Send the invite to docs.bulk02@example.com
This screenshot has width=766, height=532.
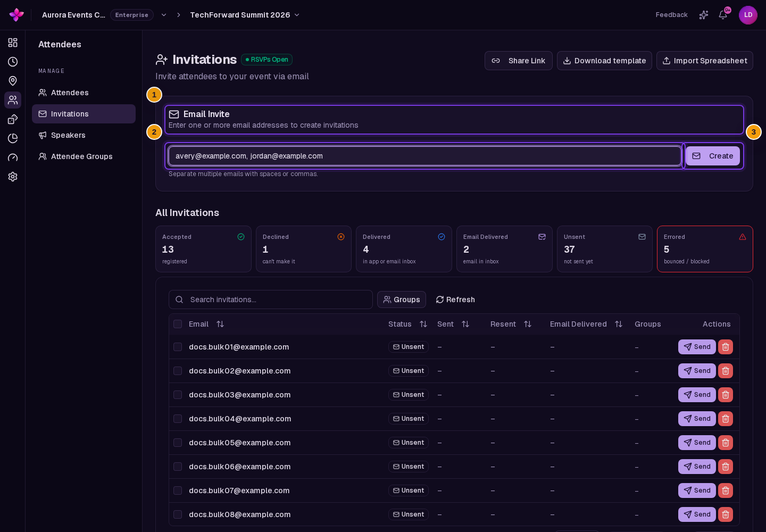click(x=697, y=371)
